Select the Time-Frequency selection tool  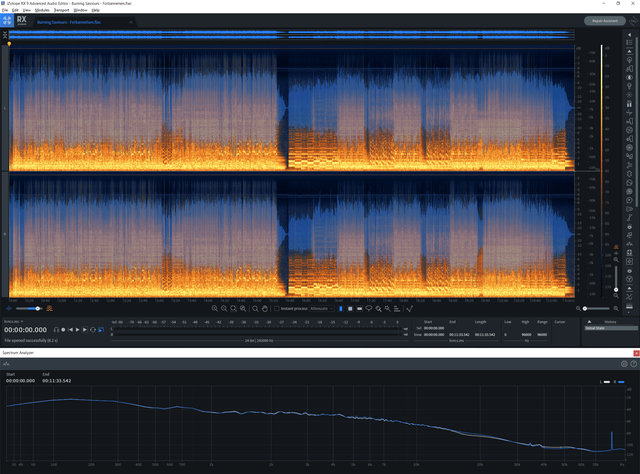click(x=350, y=309)
